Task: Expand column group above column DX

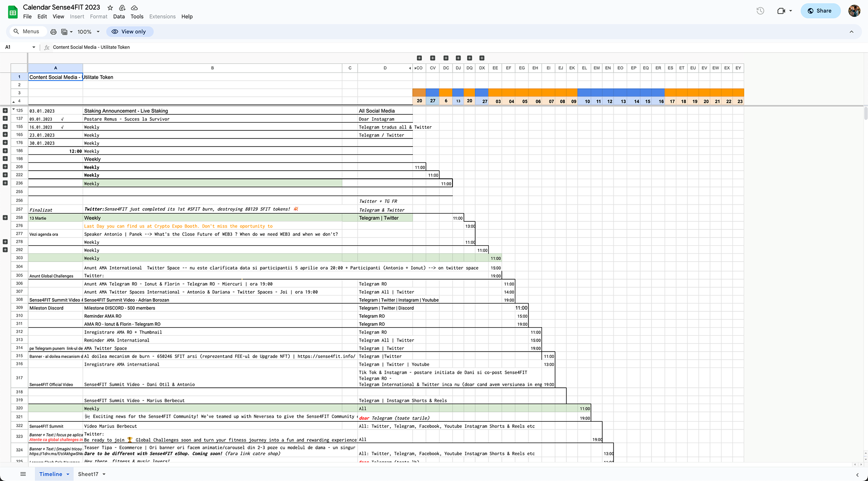Action: tap(482, 58)
